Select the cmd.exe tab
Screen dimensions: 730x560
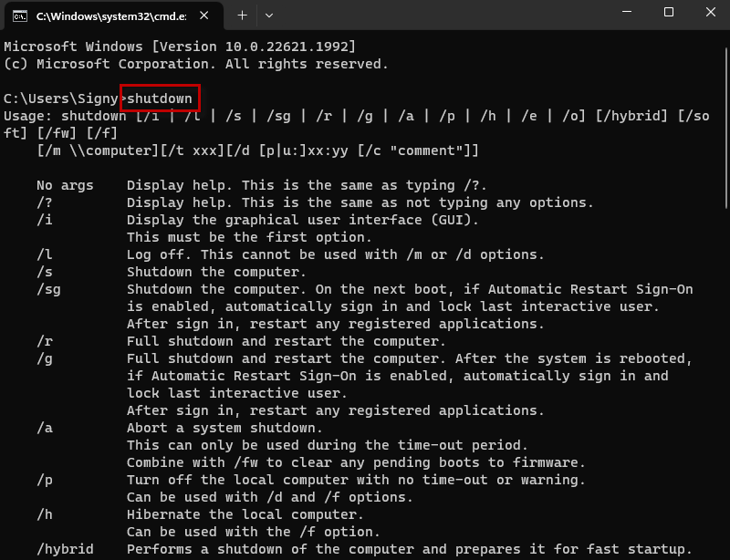point(109,15)
